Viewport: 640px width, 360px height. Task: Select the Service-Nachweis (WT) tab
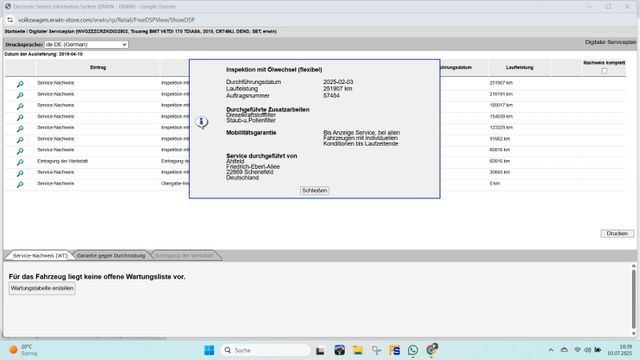[40, 256]
